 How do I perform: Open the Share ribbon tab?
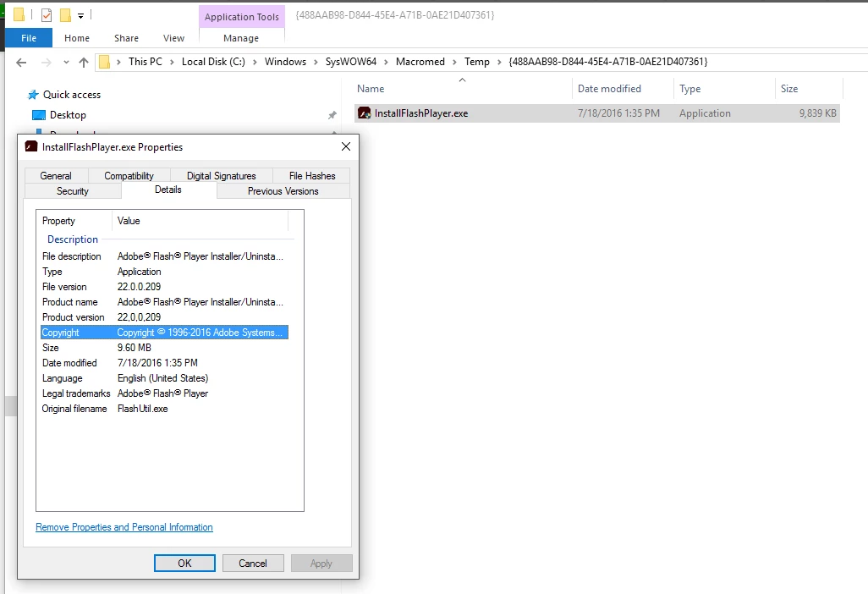tap(126, 37)
